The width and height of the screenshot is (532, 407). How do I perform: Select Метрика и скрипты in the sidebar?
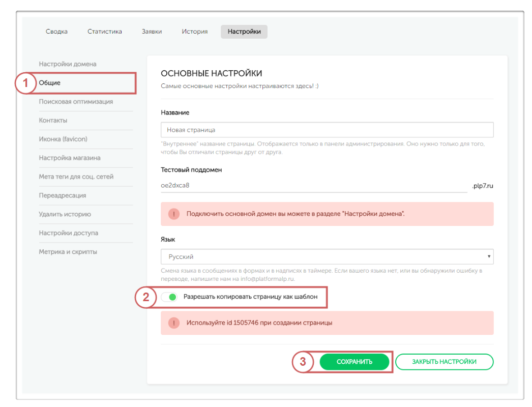point(68,252)
